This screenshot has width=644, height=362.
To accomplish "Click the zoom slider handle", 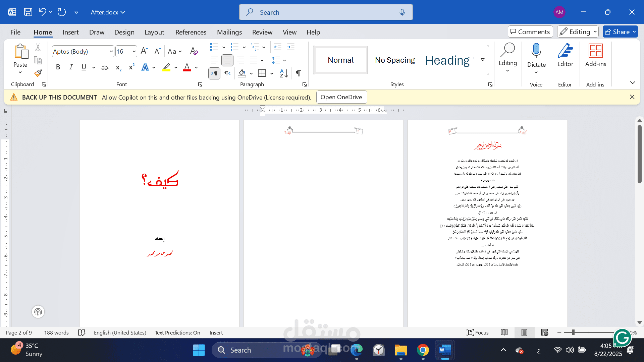I will 573,333.
